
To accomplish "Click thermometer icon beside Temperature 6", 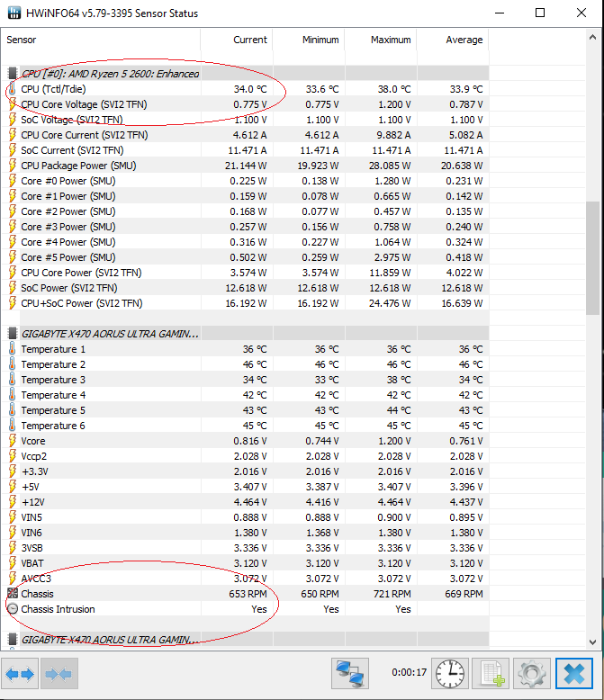I will 12,425.
